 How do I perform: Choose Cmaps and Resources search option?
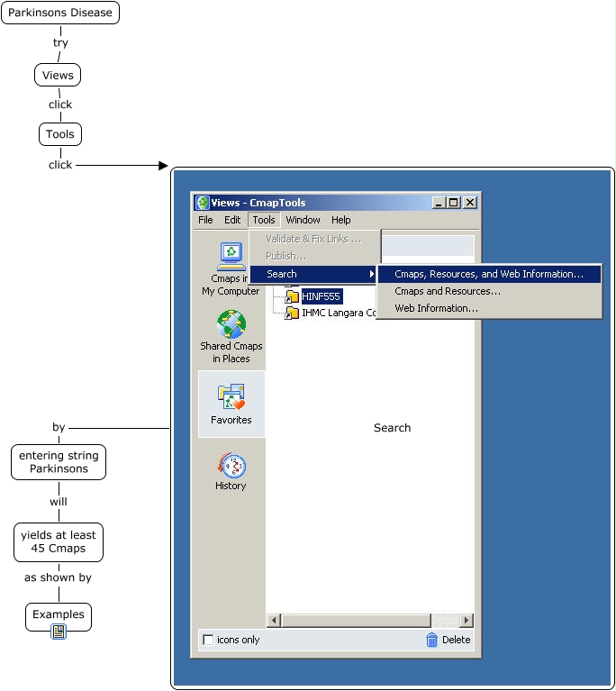tap(447, 291)
